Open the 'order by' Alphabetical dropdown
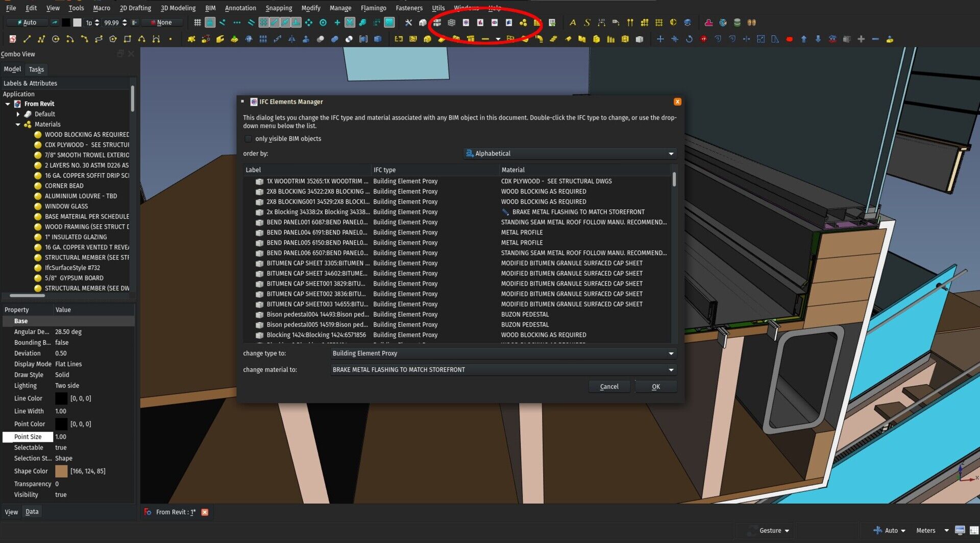Image resolution: width=980 pixels, height=543 pixels. point(570,154)
